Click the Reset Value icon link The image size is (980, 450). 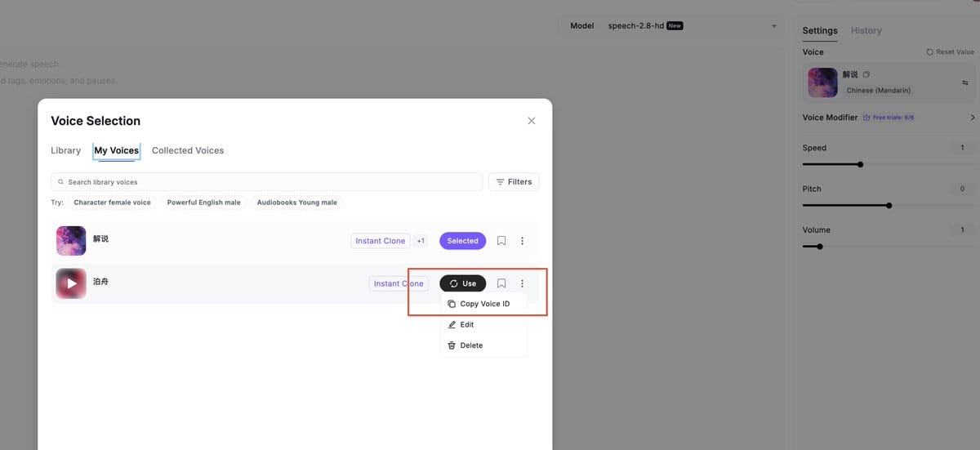pyautogui.click(x=950, y=52)
